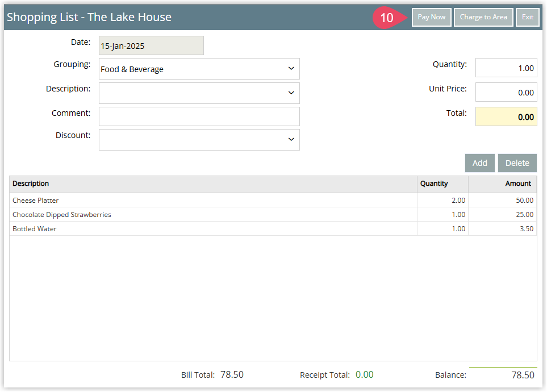Click the Receipt Total value 0.00

click(x=365, y=374)
